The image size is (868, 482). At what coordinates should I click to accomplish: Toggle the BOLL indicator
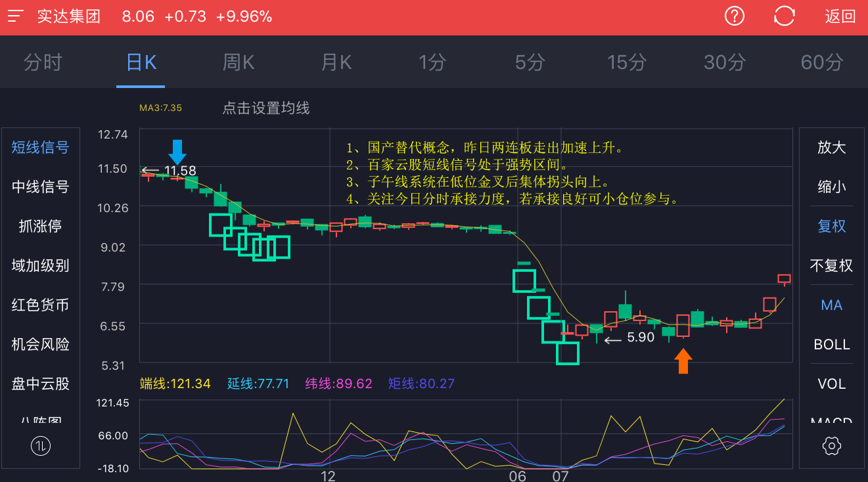(831, 344)
